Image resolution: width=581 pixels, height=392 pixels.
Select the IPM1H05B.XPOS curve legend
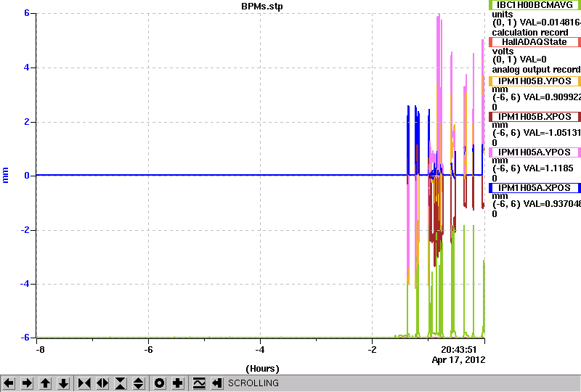(x=535, y=117)
